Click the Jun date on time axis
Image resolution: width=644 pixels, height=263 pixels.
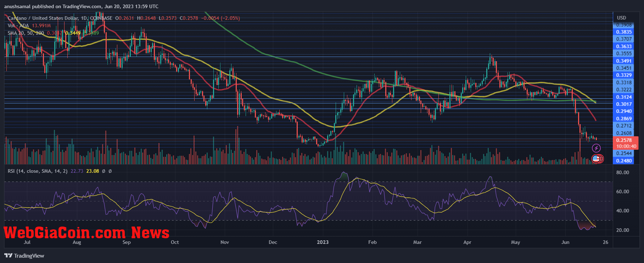click(x=566, y=242)
